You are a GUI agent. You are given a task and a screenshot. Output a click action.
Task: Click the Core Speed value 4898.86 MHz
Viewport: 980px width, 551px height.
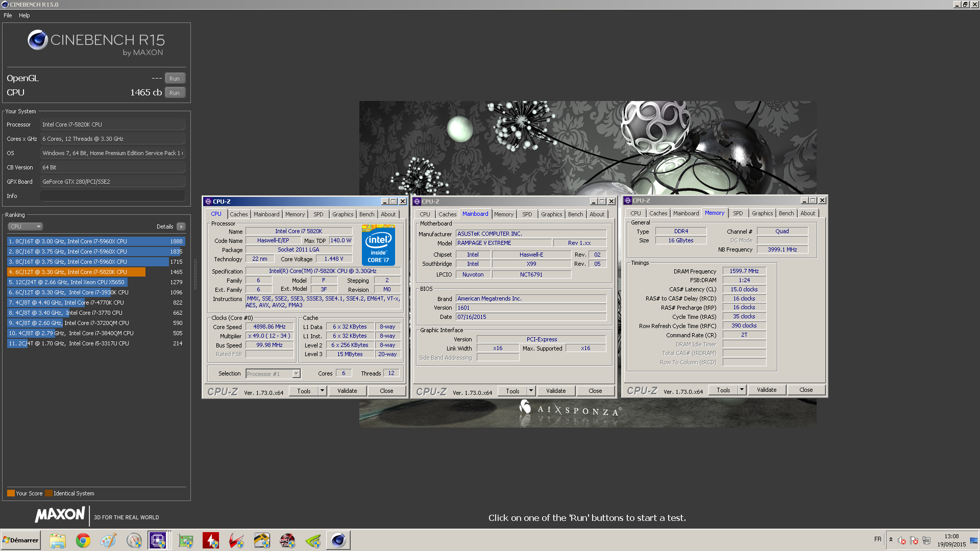[x=269, y=327]
